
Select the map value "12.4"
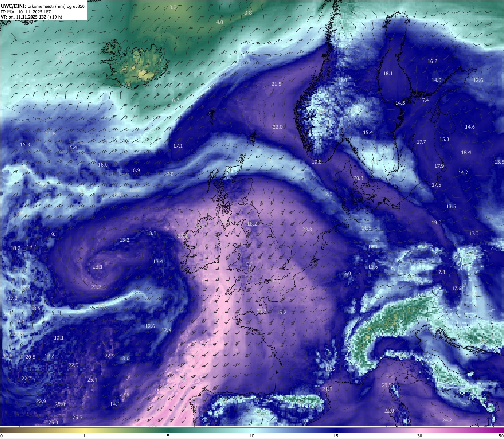pyautogui.click(x=166, y=330)
